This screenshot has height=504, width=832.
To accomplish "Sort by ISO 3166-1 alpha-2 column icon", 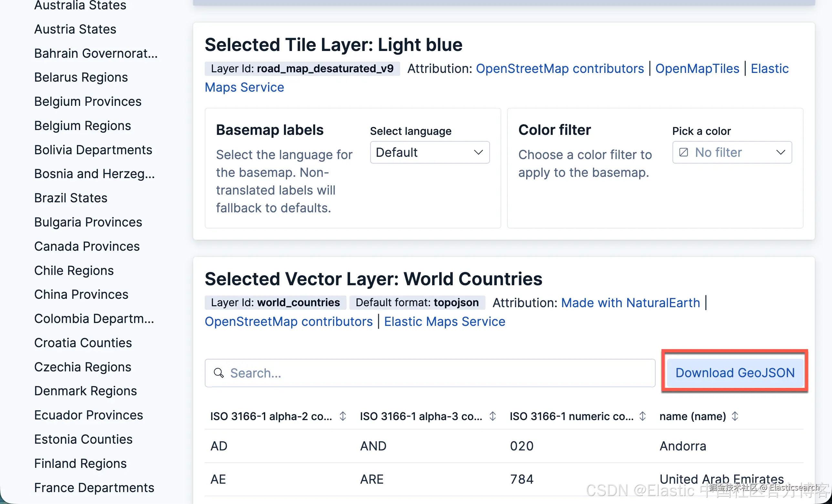I will pyautogui.click(x=343, y=416).
